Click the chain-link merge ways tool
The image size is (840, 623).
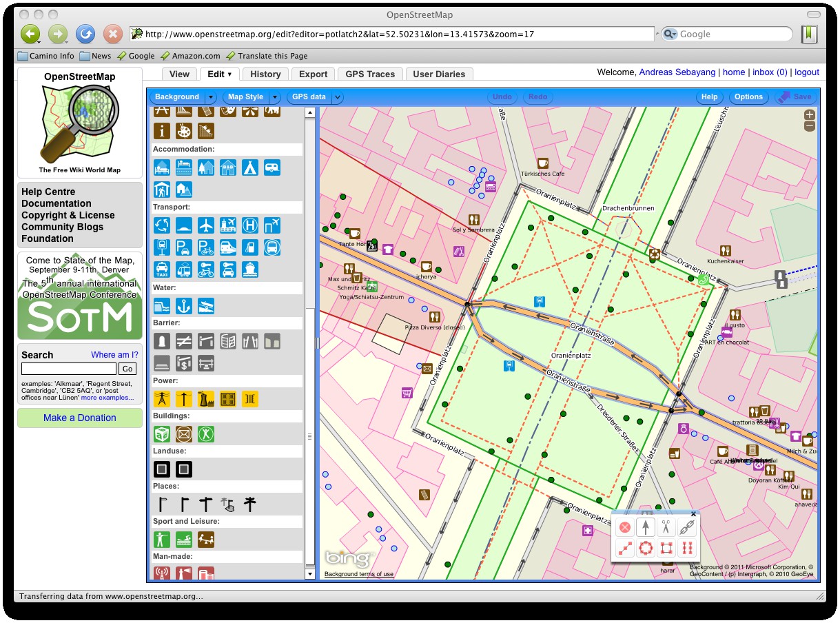point(686,527)
